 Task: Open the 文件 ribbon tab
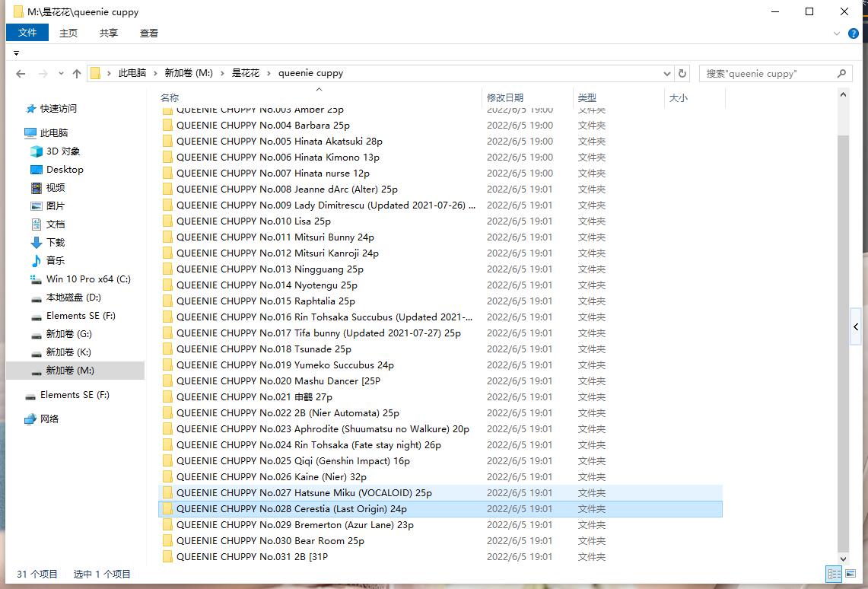coord(27,33)
